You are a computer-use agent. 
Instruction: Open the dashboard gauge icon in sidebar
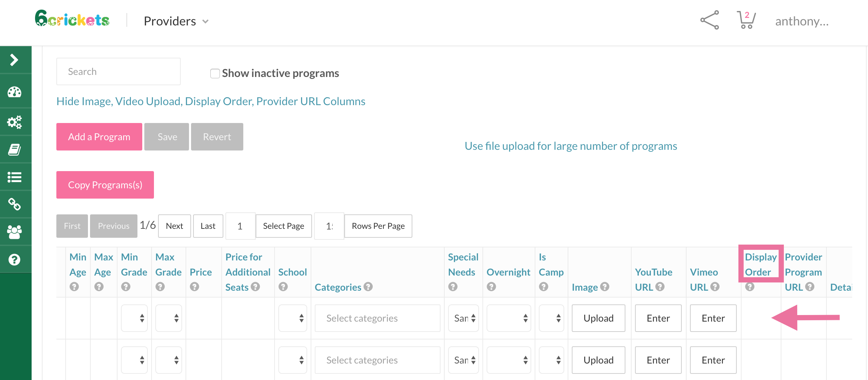(14, 92)
